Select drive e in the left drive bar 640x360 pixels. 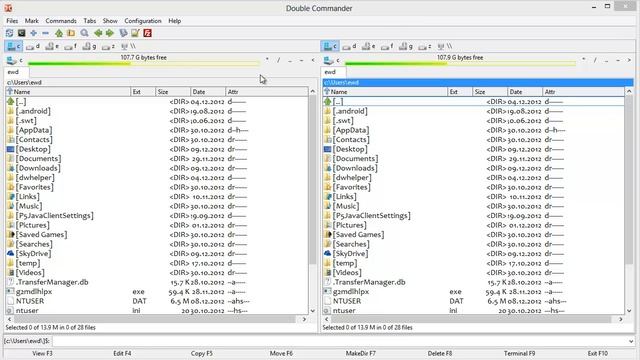[52, 47]
